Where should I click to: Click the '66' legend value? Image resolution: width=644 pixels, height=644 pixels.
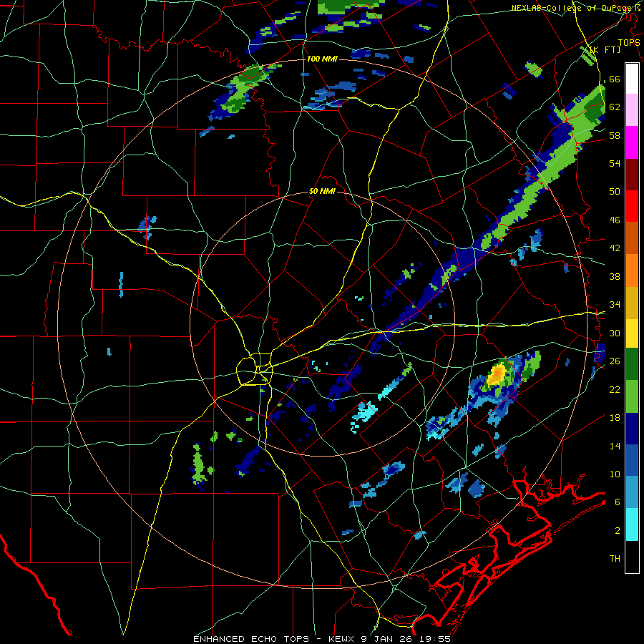pos(615,79)
